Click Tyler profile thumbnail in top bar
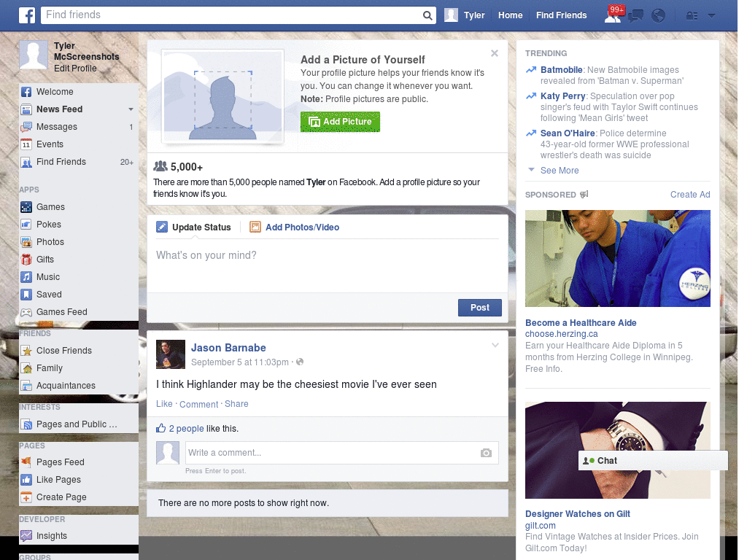Image resolution: width=747 pixels, height=560 pixels. (451, 15)
